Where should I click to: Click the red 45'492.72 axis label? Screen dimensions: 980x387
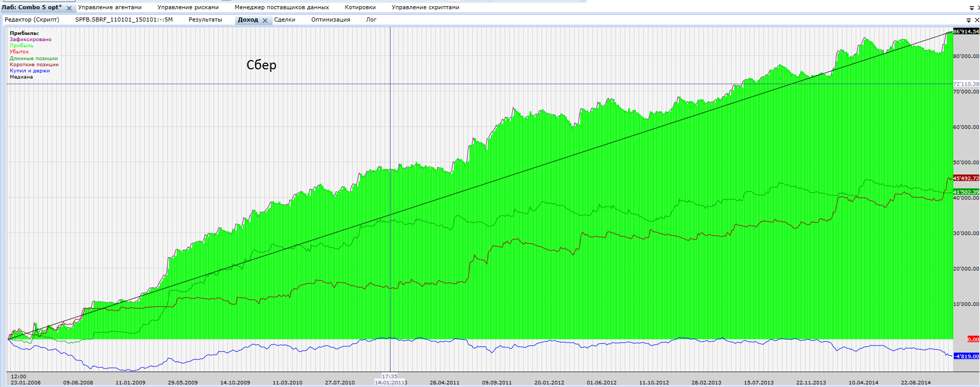tap(966, 178)
